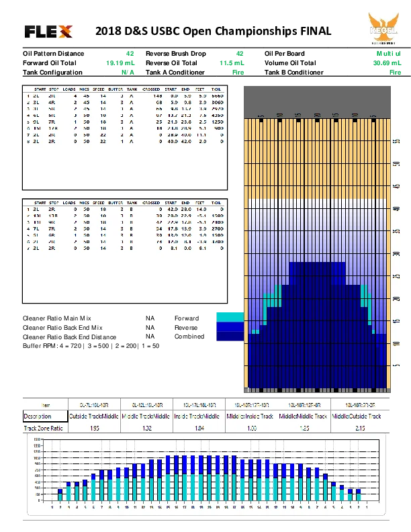
Task: Click the 1.04 track zone ratio value
Action: pos(199,428)
